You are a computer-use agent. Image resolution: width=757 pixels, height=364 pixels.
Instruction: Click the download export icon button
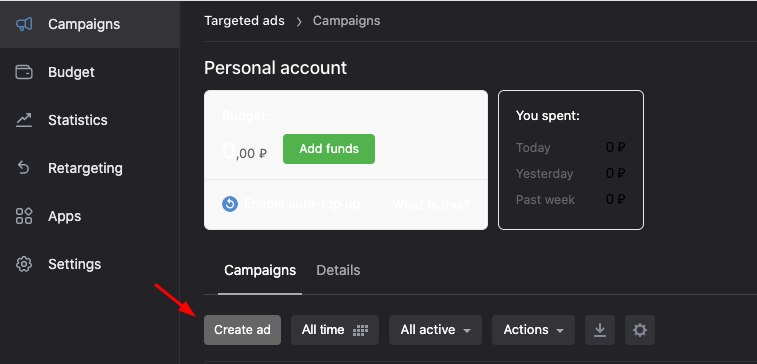point(600,330)
